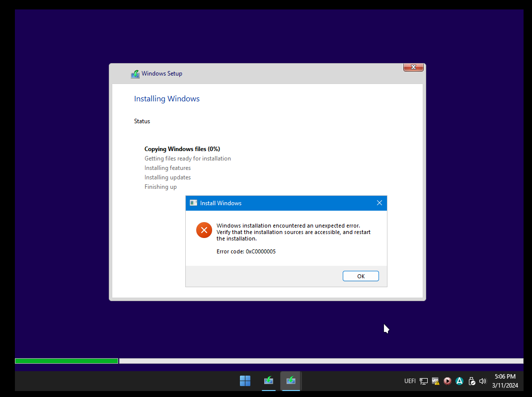532x397 pixels.
Task: Click the teal letter A tray icon
Action: (x=459, y=381)
